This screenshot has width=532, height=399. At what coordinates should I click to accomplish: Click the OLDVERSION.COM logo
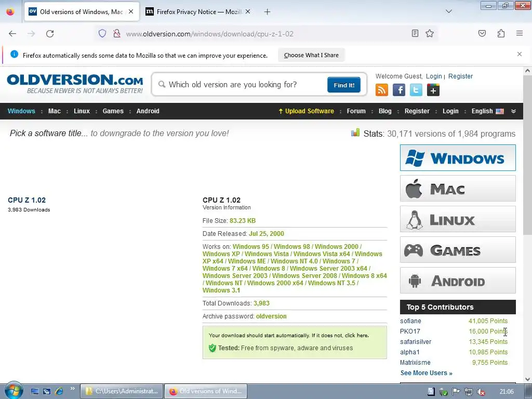coord(75,84)
